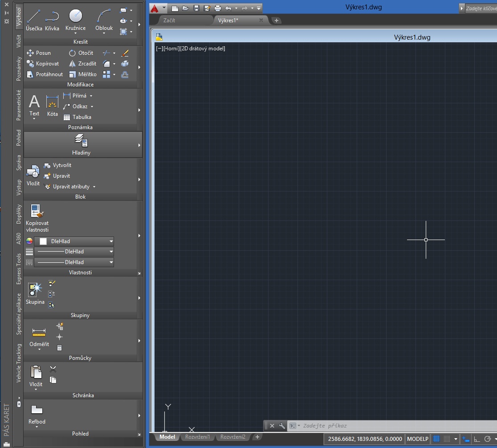Click the explode icon beside Zrcadlit
497x448 pixels.
(x=125, y=64)
